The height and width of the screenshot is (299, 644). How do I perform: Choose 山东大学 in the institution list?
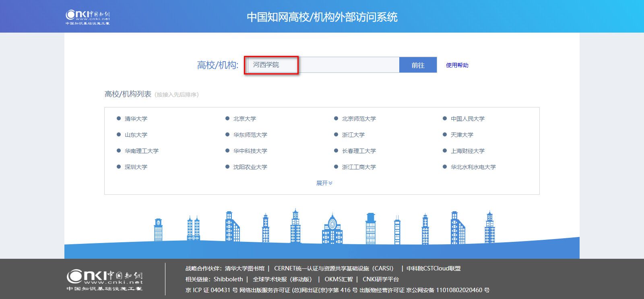pyautogui.click(x=136, y=135)
